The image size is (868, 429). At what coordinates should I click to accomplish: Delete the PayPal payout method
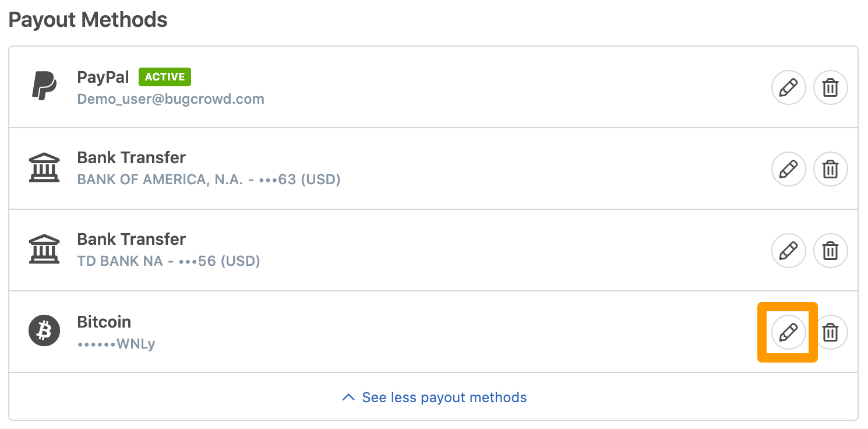830,88
